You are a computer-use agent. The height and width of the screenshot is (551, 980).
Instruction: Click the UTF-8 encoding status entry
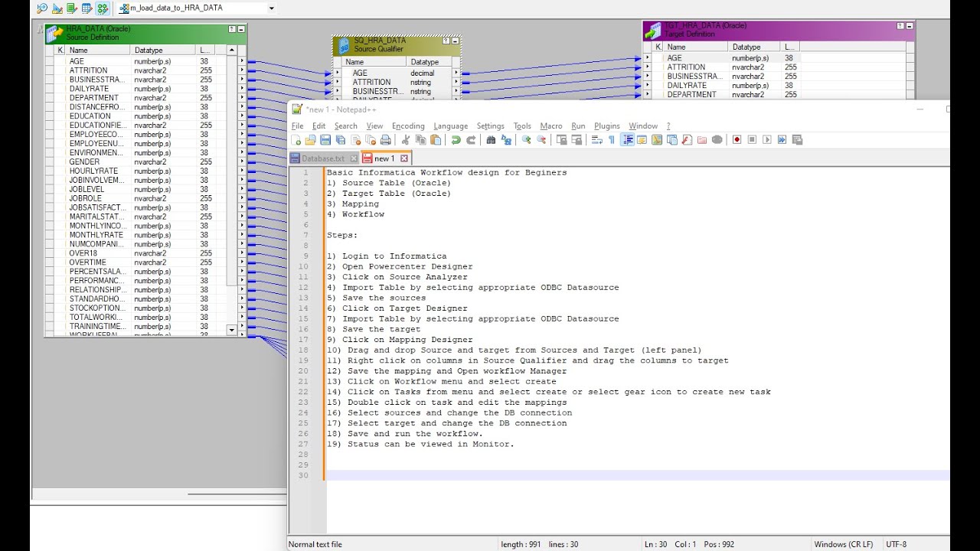(x=896, y=544)
